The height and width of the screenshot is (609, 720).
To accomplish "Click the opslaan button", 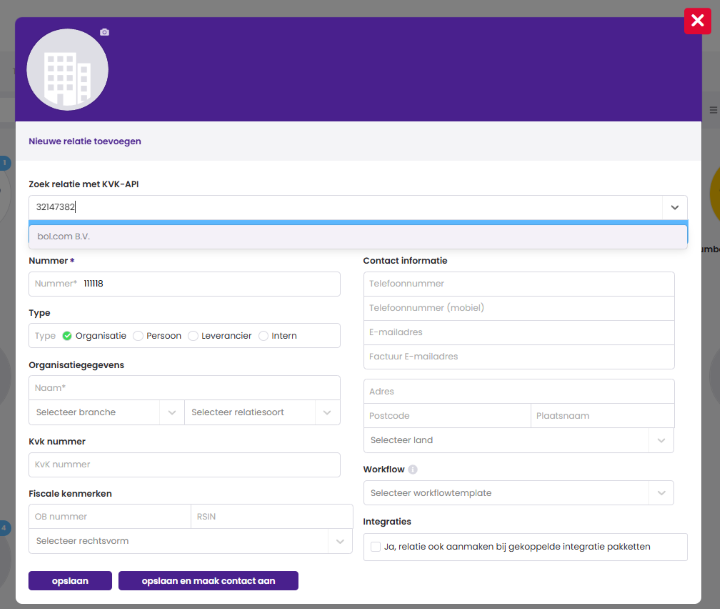I will 69,581.
